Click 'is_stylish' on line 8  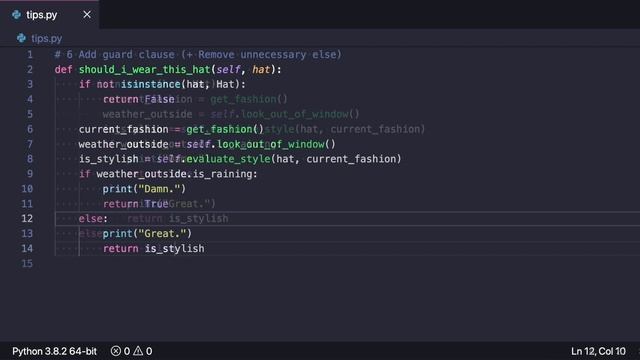click(x=109, y=159)
